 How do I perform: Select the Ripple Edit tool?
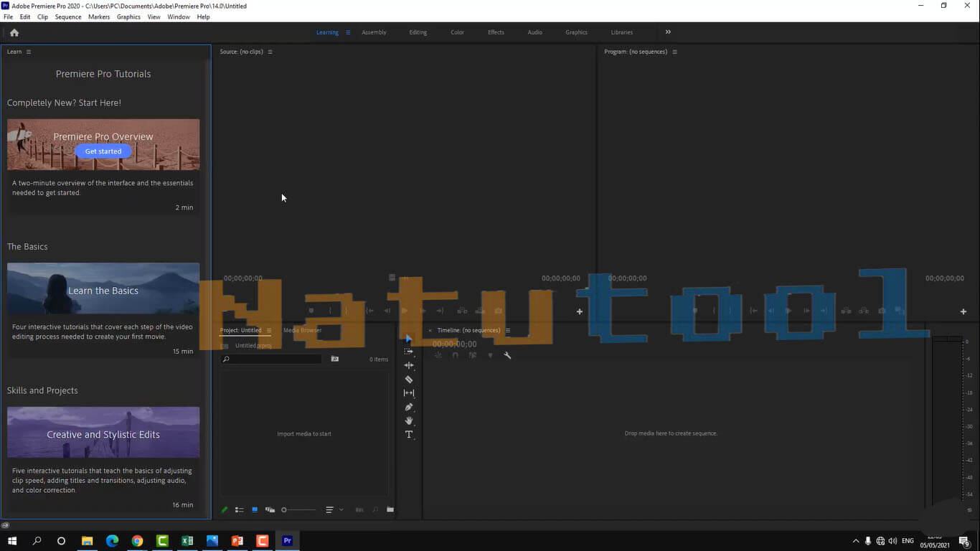409,365
